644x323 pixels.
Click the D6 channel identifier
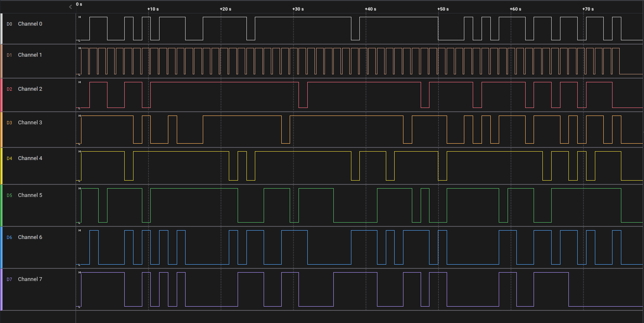point(9,238)
